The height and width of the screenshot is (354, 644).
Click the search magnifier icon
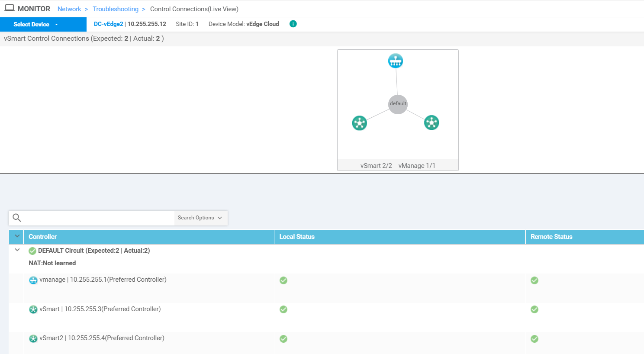tap(17, 218)
